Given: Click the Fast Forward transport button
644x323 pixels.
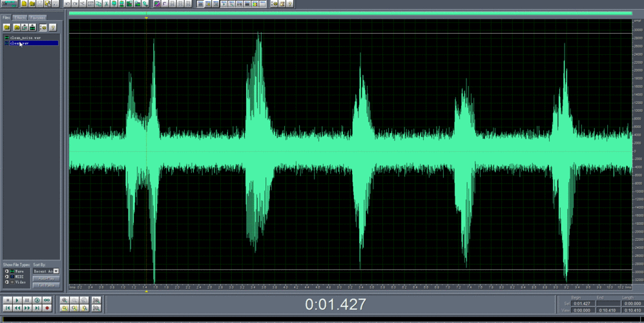Looking at the screenshot, I should 27,308.
